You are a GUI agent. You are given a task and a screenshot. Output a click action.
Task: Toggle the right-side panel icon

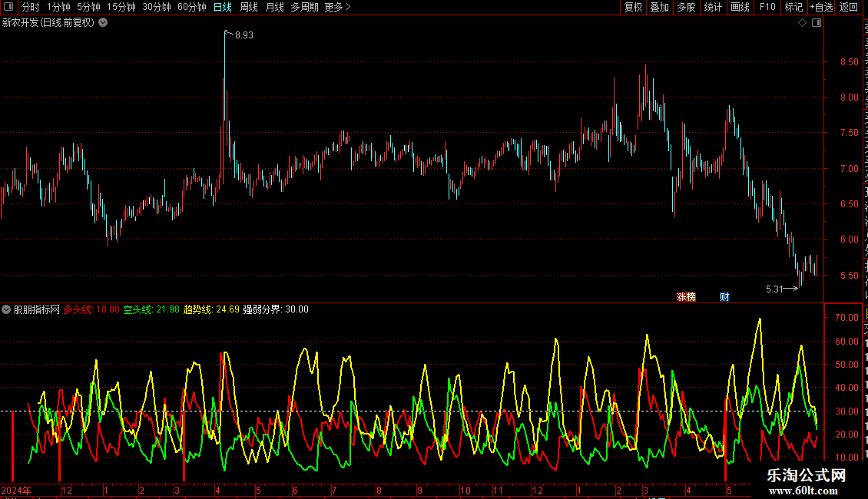point(817,23)
